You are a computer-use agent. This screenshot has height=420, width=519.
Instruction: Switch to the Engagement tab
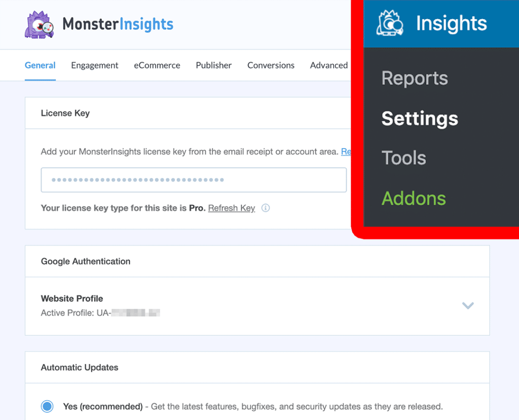click(94, 65)
